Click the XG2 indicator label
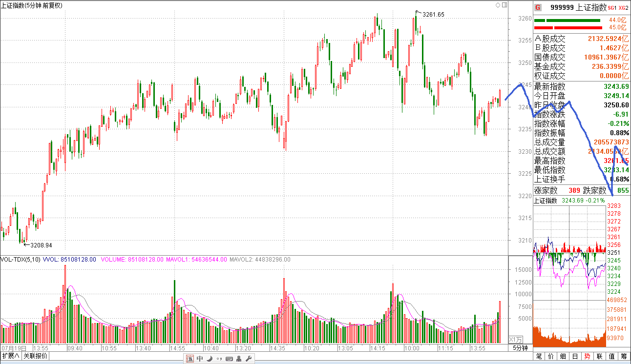The width and height of the screenshot is (631, 364). [623, 8]
